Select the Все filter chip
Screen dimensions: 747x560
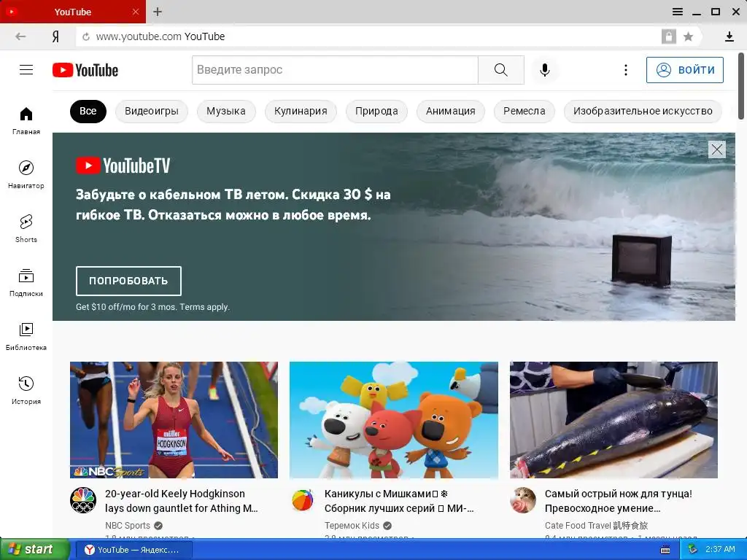click(88, 112)
